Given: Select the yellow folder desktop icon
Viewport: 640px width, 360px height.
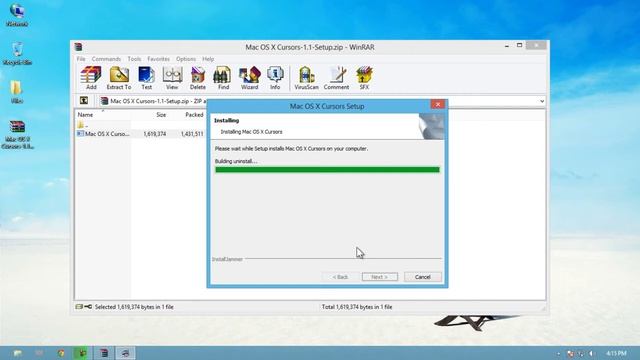Looking at the screenshot, I should click(x=16, y=91).
